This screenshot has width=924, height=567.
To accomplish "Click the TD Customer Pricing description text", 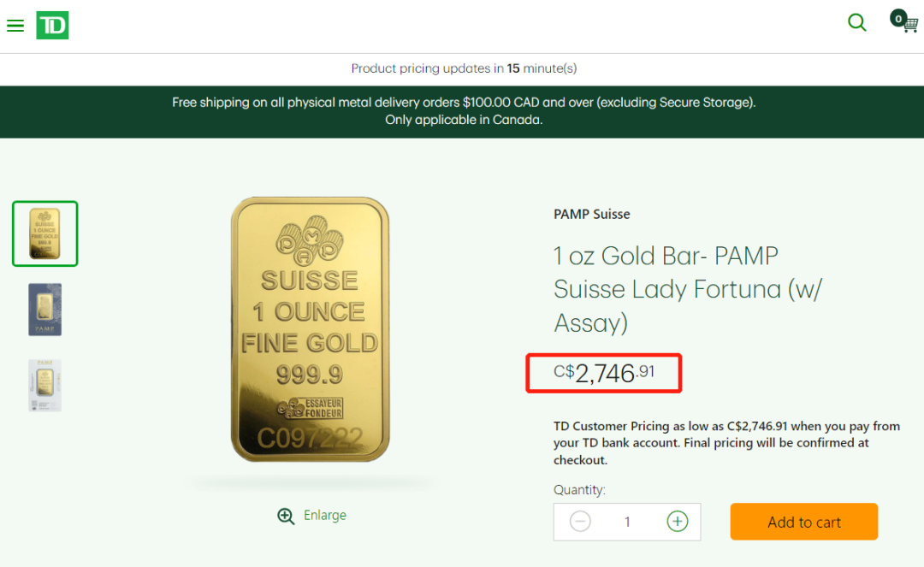I will pyautogui.click(x=726, y=442).
